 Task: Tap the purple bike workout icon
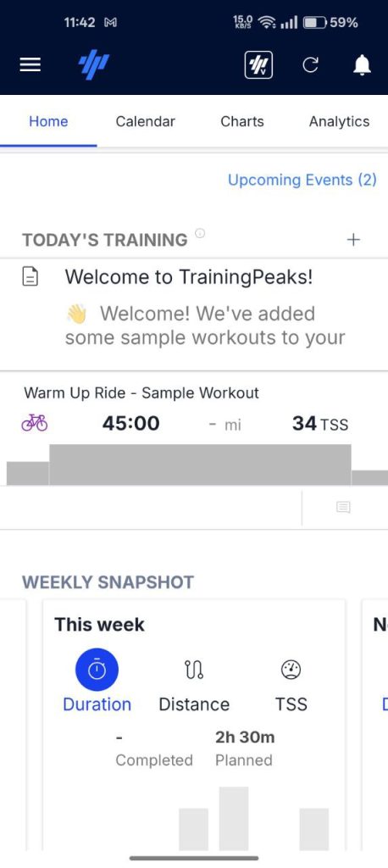click(x=35, y=424)
